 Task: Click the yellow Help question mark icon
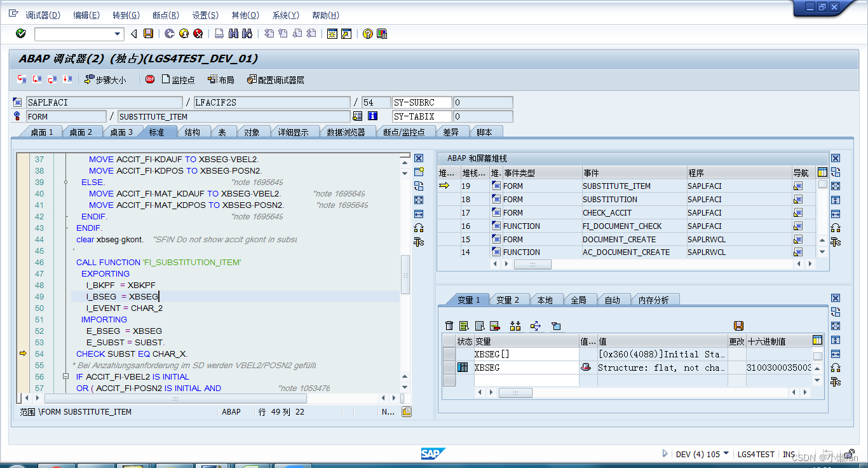[367, 34]
